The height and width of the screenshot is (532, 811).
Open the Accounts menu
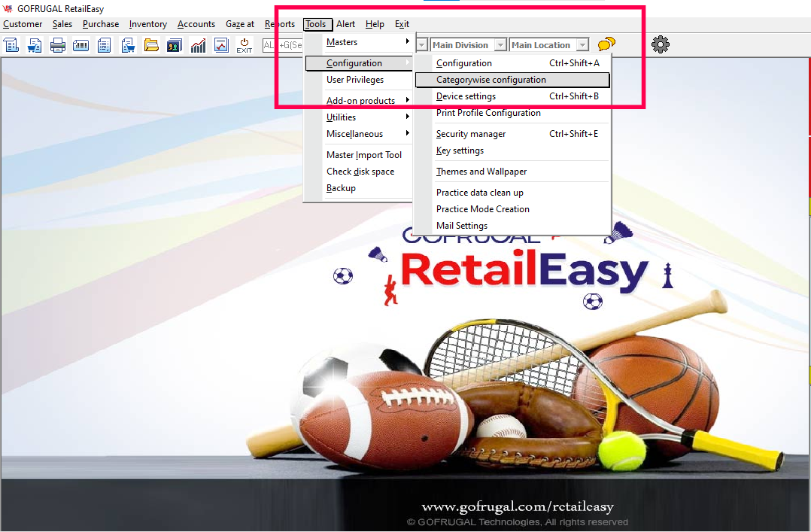(x=196, y=24)
